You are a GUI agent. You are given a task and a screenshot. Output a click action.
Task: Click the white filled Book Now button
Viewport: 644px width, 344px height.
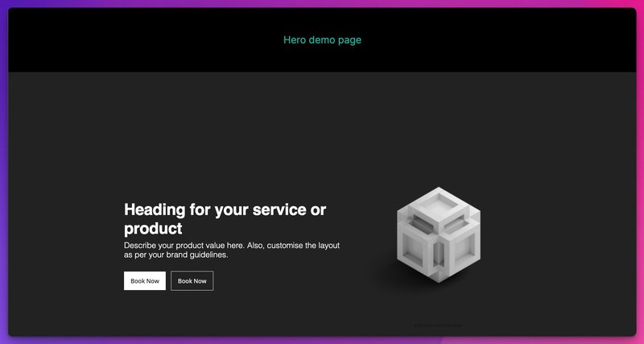pyautogui.click(x=145, y=280)
